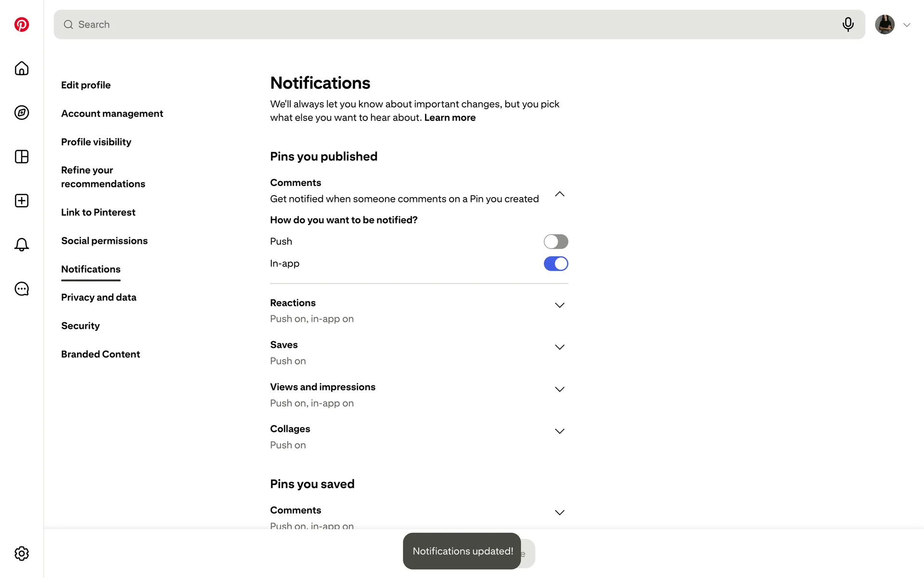Click the Create plus icon
This screenshot has height=578, width=924.
click(x=22, y=201)
